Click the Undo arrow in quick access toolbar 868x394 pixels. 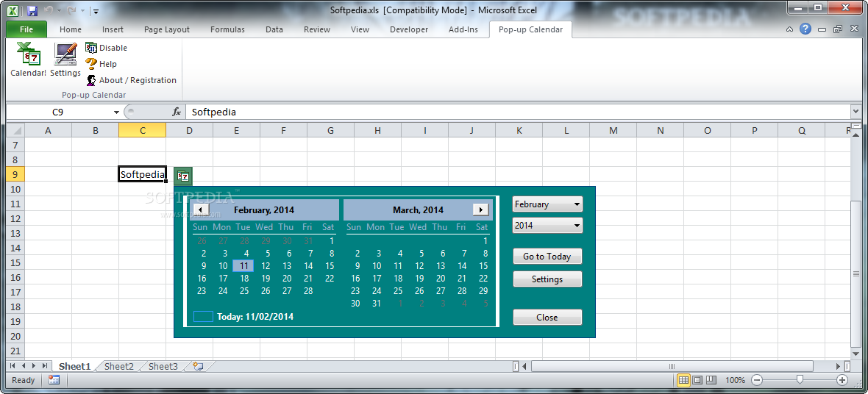49,10
